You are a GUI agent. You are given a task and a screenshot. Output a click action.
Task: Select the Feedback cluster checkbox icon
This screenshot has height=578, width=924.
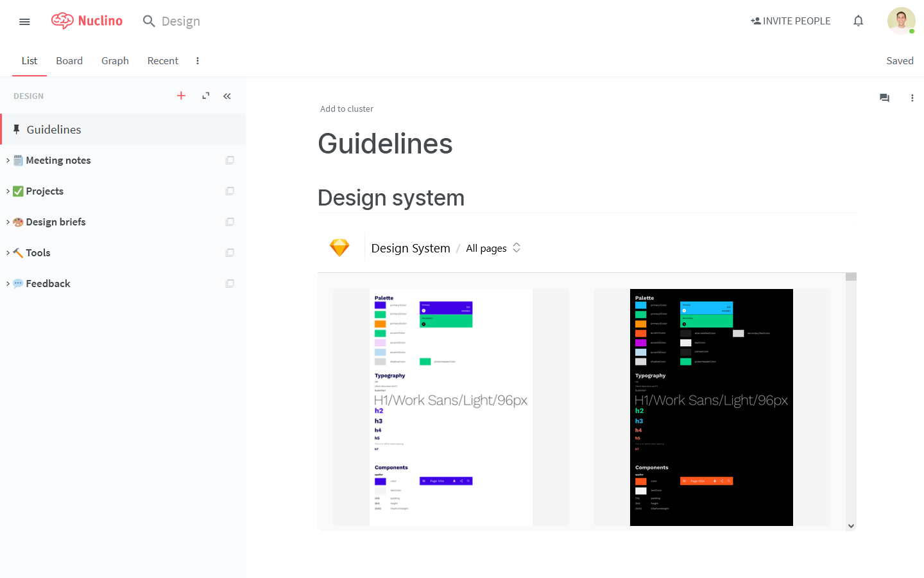coord(230,284)
